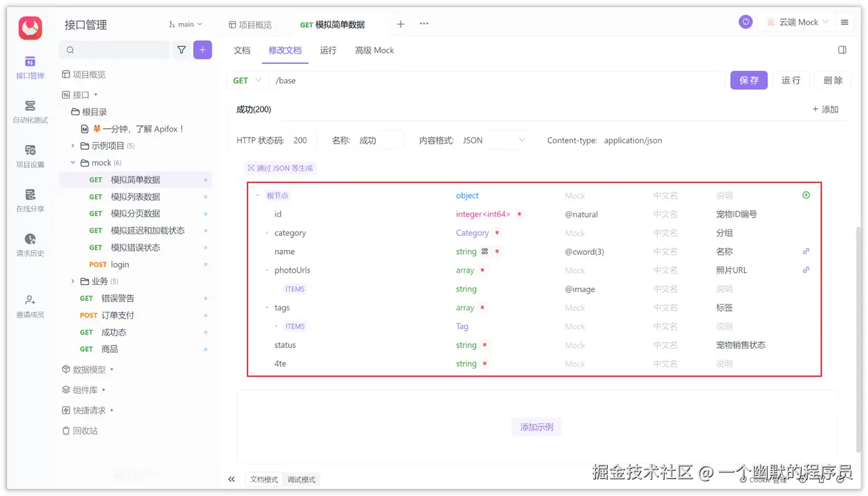Click the purple plus button beside filter
This screenshot has height=496, width=868.
click(x=202, y=49)
